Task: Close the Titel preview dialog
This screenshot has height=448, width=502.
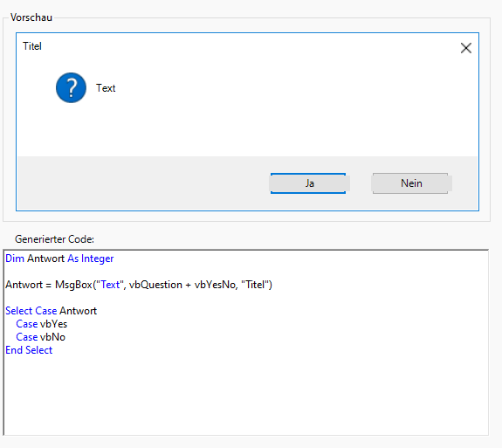Action: (466, 48)
